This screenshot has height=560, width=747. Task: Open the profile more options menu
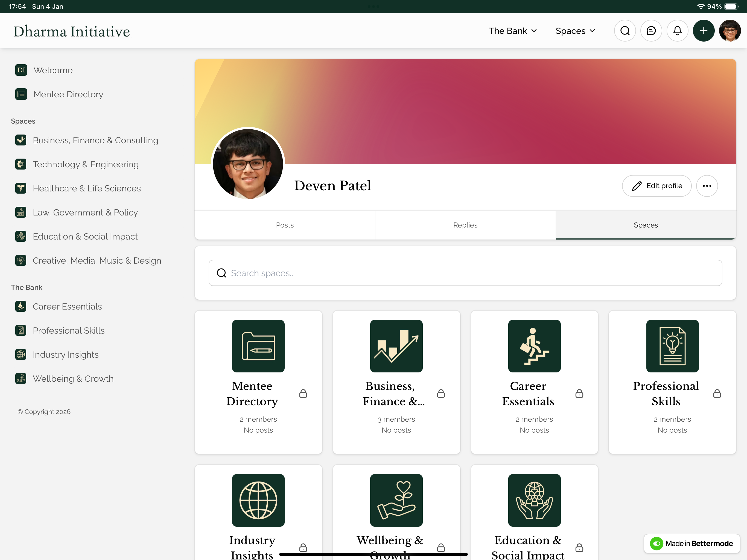click(x=707, y=186)
